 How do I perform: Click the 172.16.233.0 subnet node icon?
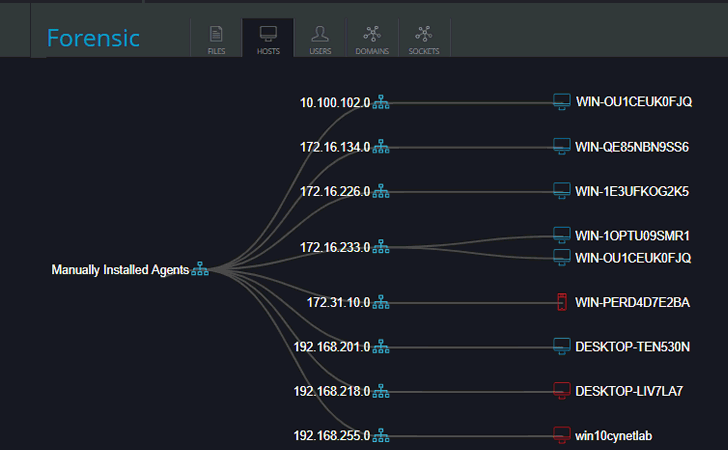point(381,247)
